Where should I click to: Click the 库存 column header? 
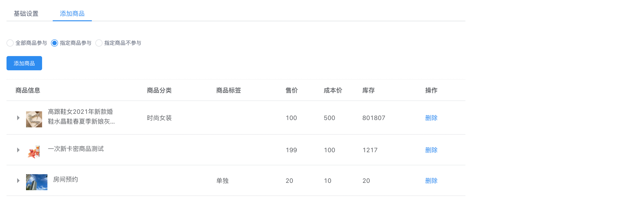(x=368, y=90)
